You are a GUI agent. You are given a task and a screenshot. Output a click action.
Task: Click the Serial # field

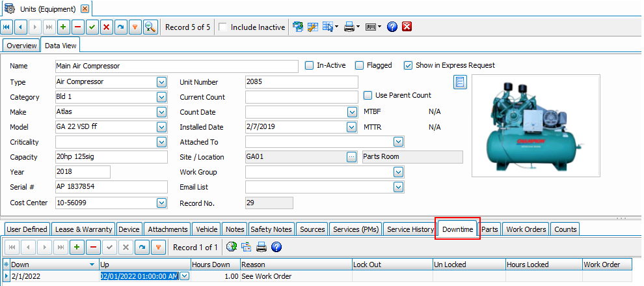coord(111,187)
